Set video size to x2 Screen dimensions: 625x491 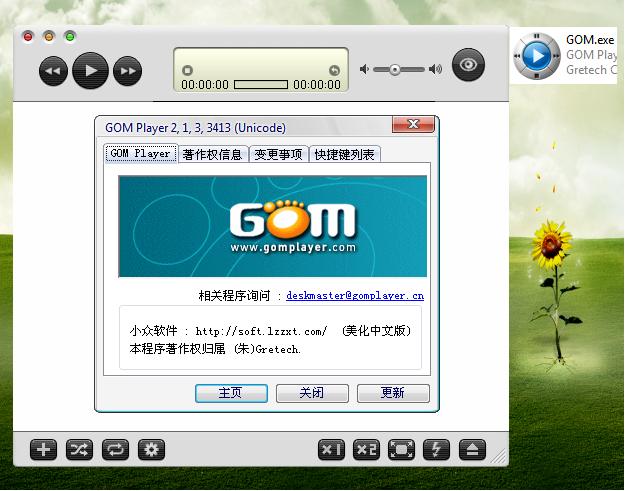pyautogui.click(x=366, y=450)
